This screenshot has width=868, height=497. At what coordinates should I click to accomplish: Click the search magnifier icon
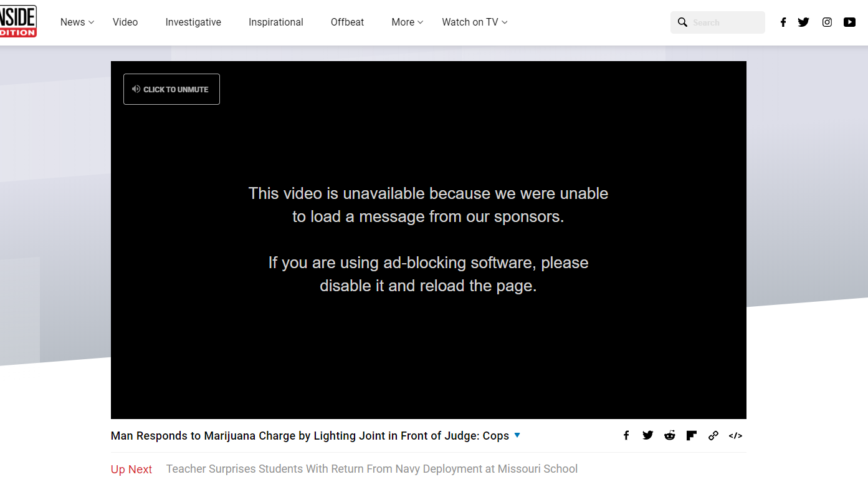[x=682, y=22]
